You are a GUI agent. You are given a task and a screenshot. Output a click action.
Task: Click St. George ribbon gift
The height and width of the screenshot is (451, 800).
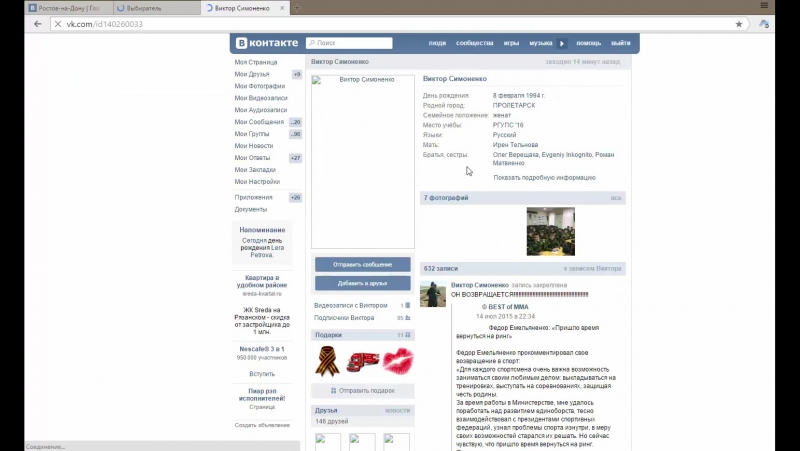click(x=327, y=361)
